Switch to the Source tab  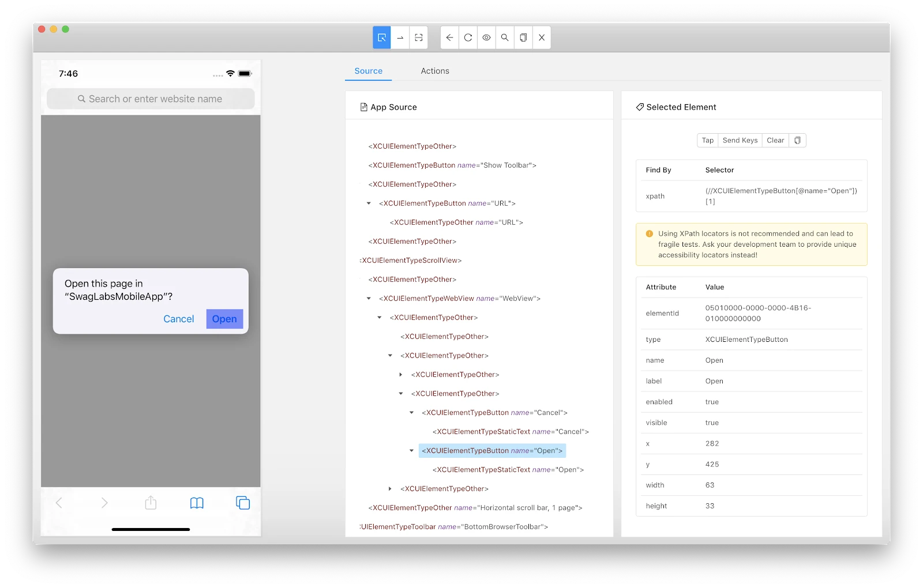369,71
